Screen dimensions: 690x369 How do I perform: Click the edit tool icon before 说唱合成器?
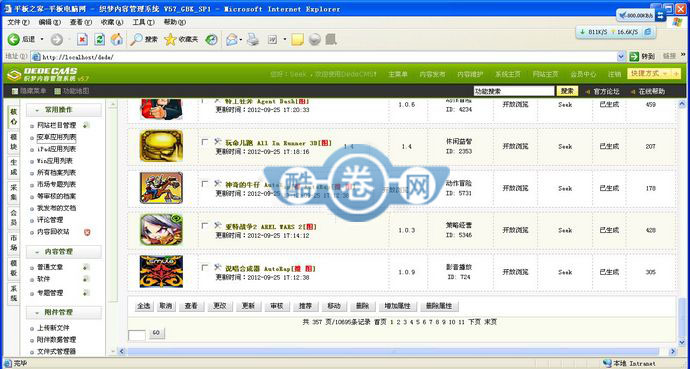tap(217, 267)
